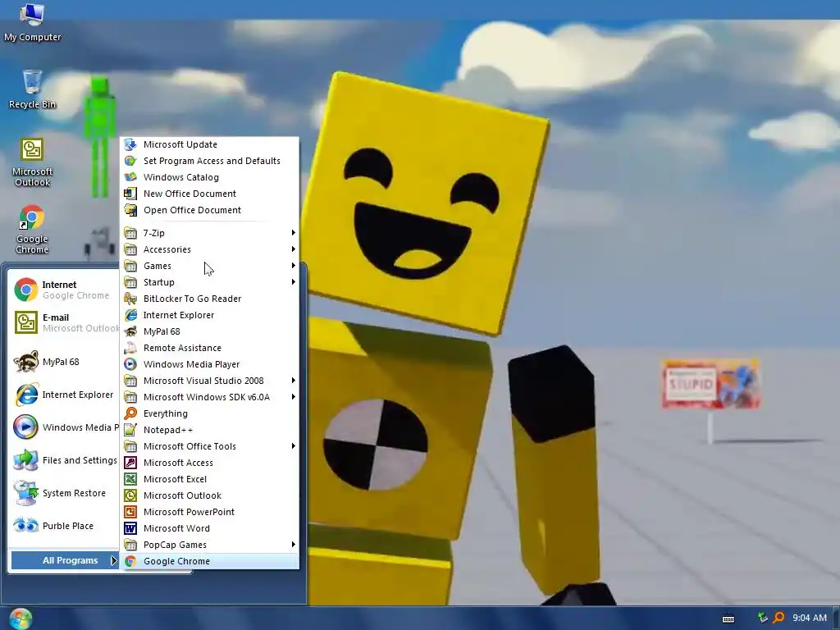840x630 pixels.
Task: Click System Restore icon in Start menu
Action: pyautogui.click(x=25, y=493)
